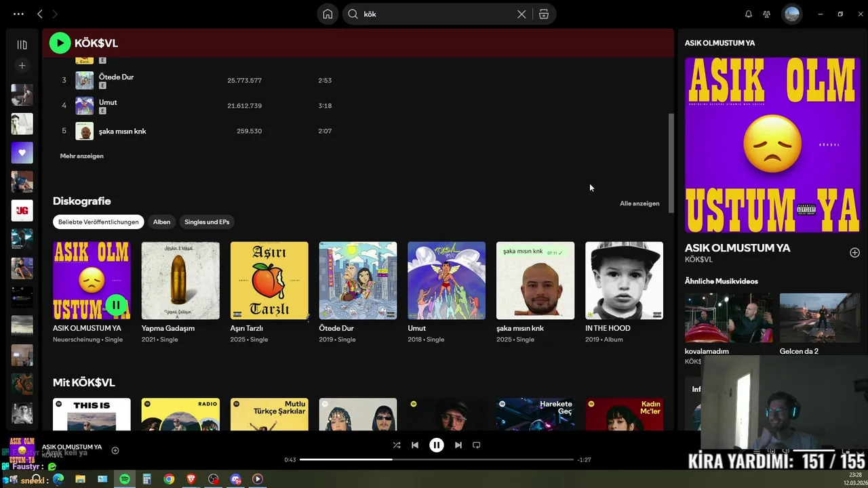Open the THIS IS playlist card
The width and height of the screenshot is (868, 488).
[x=92, y=414]
